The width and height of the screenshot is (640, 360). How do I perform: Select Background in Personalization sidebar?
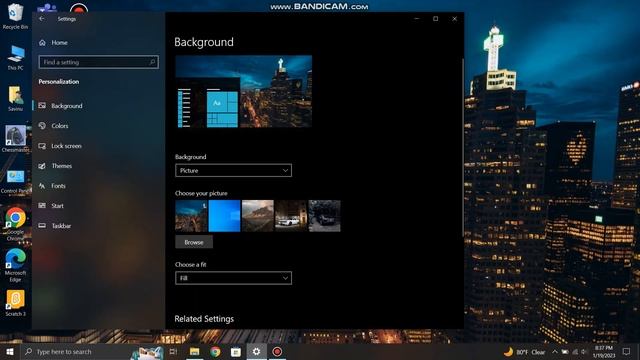pyautogui.click(x=98, y=106)
